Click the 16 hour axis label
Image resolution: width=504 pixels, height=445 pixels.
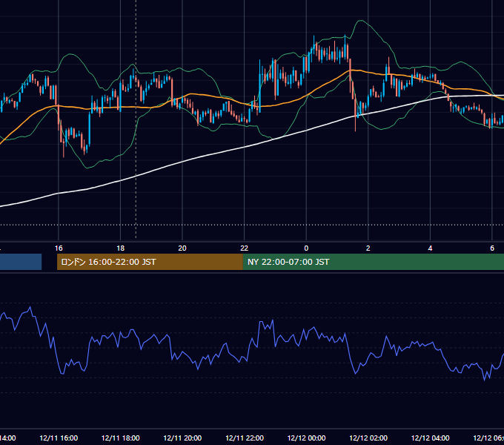pyautogui.click(x=59, y=248)
